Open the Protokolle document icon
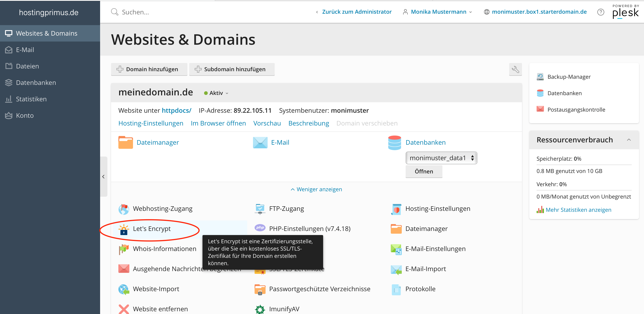 [396, 289]
